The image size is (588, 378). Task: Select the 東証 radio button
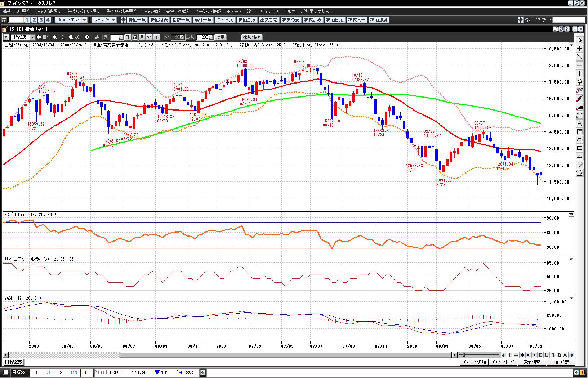pos(39,37)
